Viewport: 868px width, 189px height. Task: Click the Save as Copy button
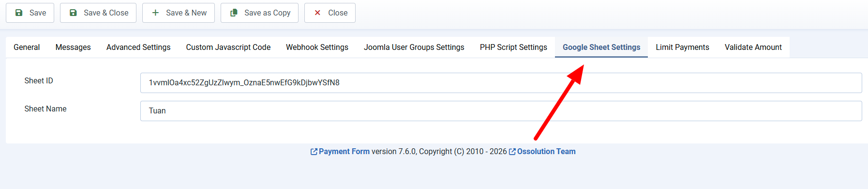[x=259, y=13]
